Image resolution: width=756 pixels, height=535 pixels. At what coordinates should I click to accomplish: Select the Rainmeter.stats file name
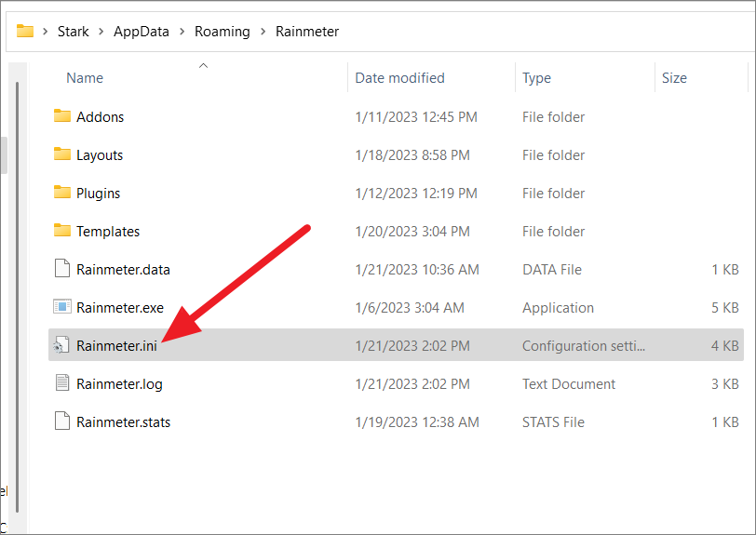pos(124,422)
